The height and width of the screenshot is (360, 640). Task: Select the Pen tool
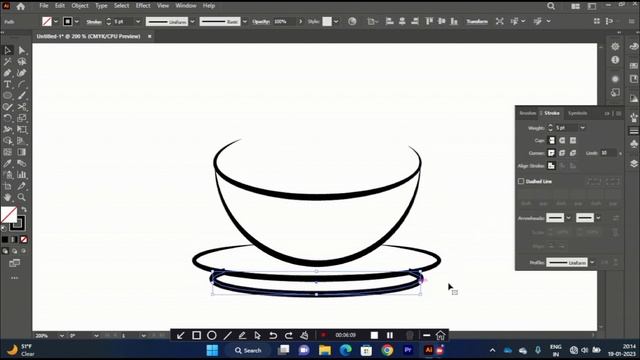coord(7,73)
